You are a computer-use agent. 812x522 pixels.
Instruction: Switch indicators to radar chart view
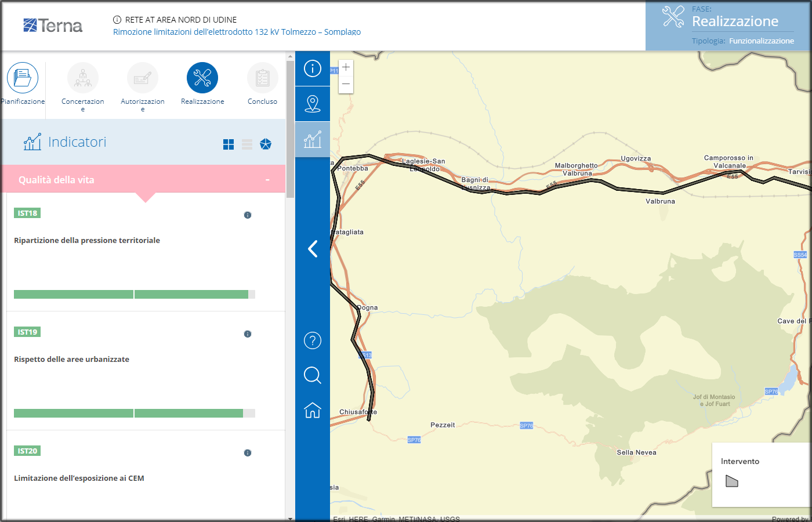(x=266, y=144)
